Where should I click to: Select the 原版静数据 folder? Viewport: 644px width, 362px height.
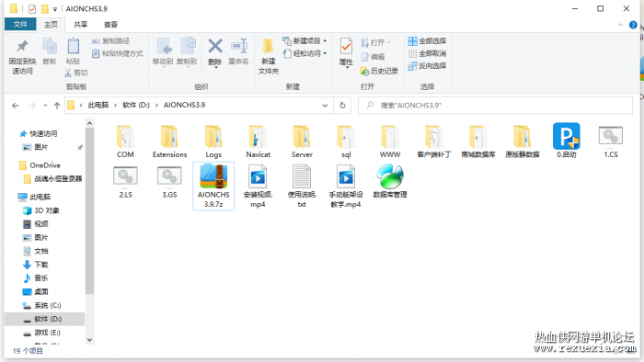click(523, 141)
